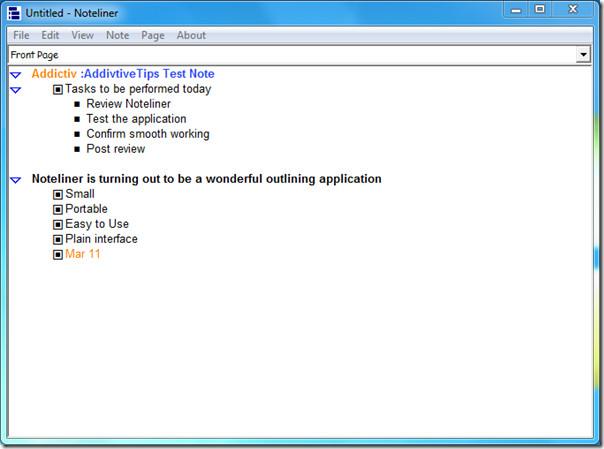Open the Front Page dropdown arrow
Screen dimensions: 604x449
coord(583,55)
